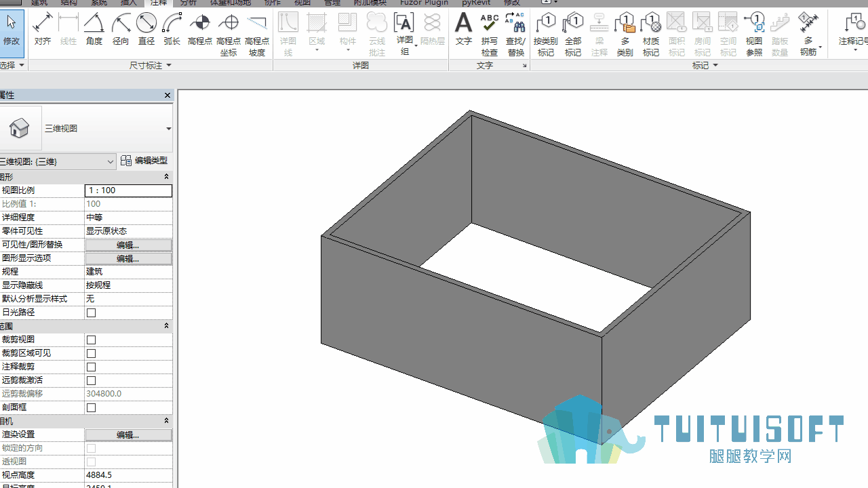The image size is (868, 488).
Task: Launch 查找/替换 find and replace
Action: [515, 34]
